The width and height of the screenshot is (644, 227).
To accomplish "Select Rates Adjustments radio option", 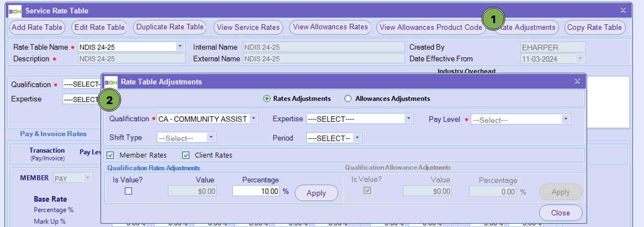I will coord(267,99).
